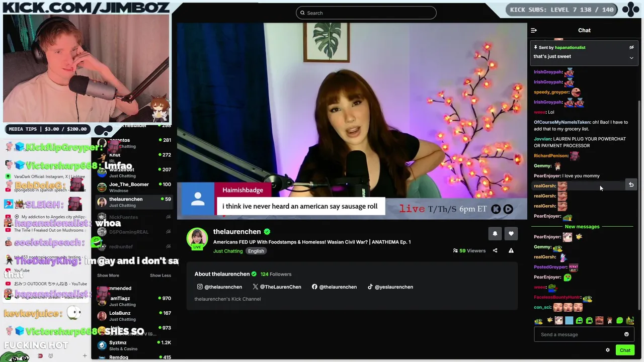Open amTiagz recommended channel
This screenshot has height=362, width=644.
pos(133,301)
